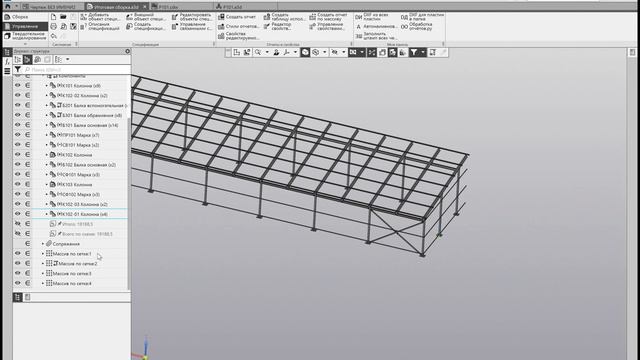Click Редактор свойств
The image size is (640, 360).
[x=278, y=27]
